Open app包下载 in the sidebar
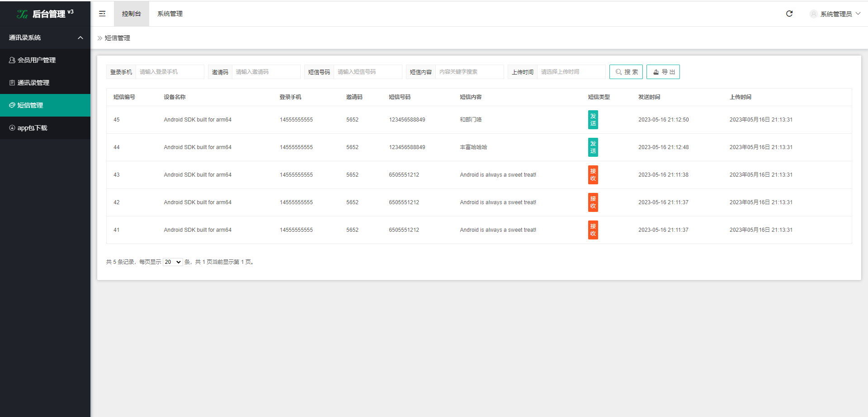868x417 pixels. pyautogui.click(x=32, y=128)
